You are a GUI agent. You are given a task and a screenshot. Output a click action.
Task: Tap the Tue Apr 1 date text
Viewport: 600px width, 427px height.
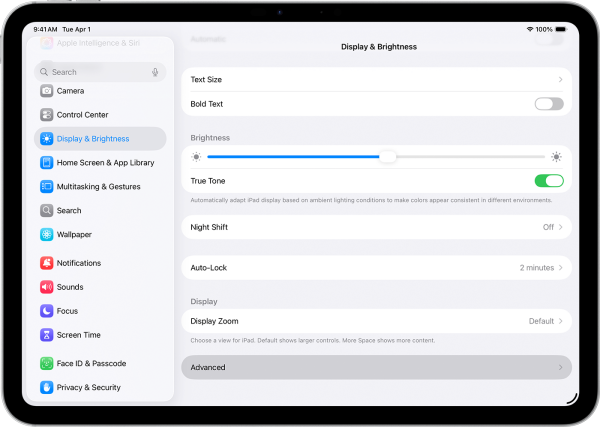[x=77, y=29]
